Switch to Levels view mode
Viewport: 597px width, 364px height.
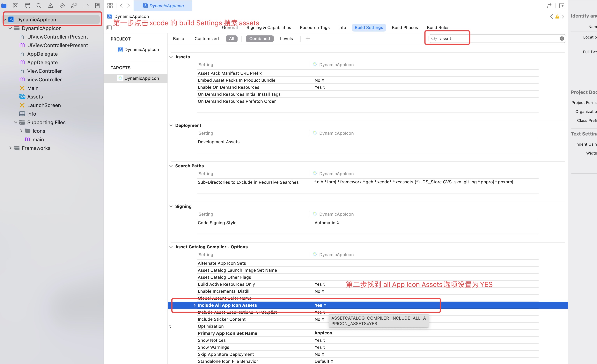[286, 39]
